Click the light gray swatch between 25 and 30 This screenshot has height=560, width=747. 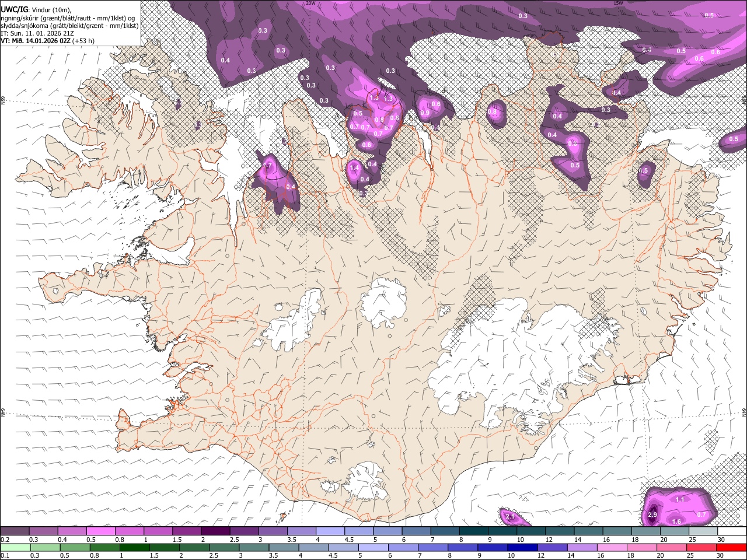point(703,531)
